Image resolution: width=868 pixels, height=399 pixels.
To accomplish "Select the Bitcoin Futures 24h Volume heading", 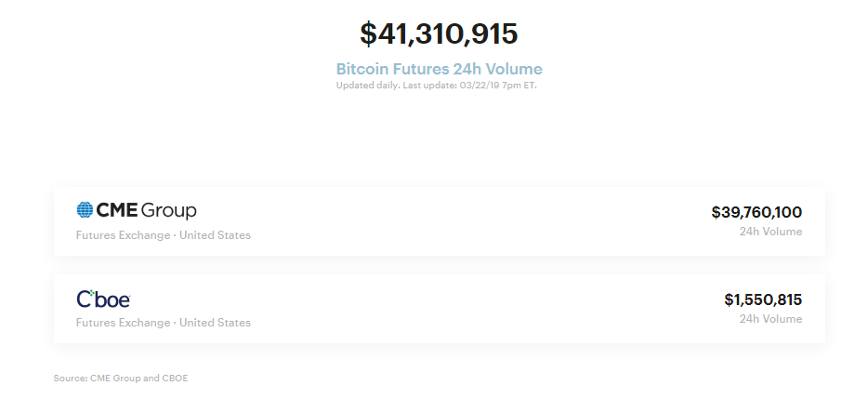I will (x=439, y=69).
